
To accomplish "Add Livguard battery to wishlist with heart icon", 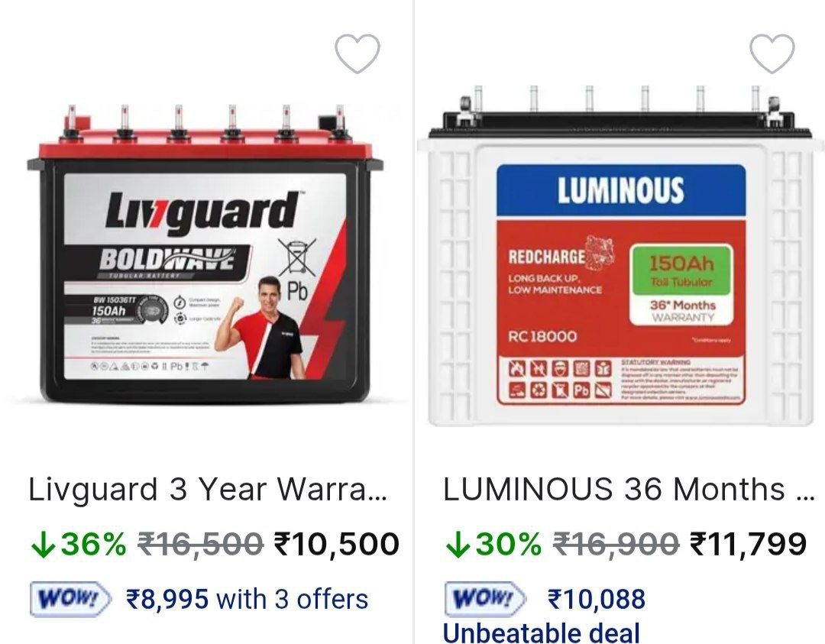I will pos(357,53).
